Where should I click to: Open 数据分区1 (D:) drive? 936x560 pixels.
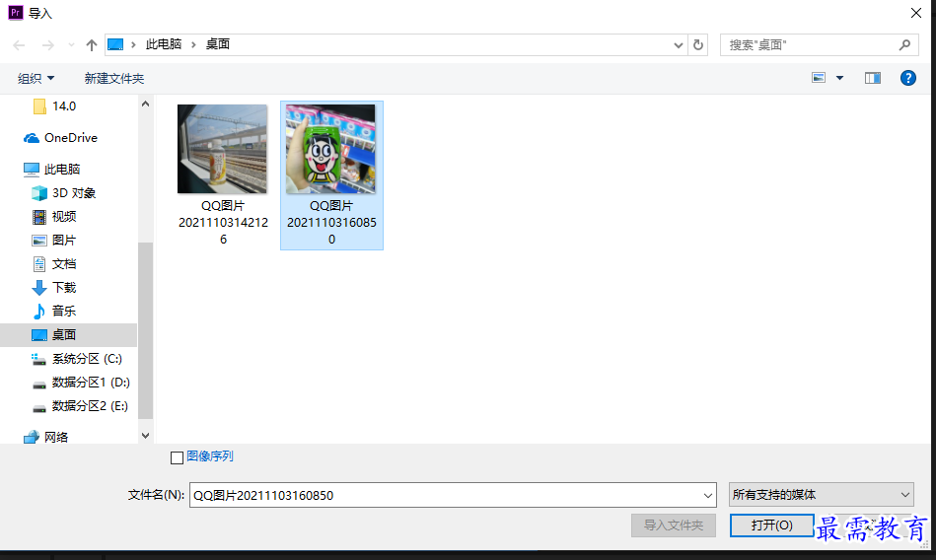tap(91, 383)
